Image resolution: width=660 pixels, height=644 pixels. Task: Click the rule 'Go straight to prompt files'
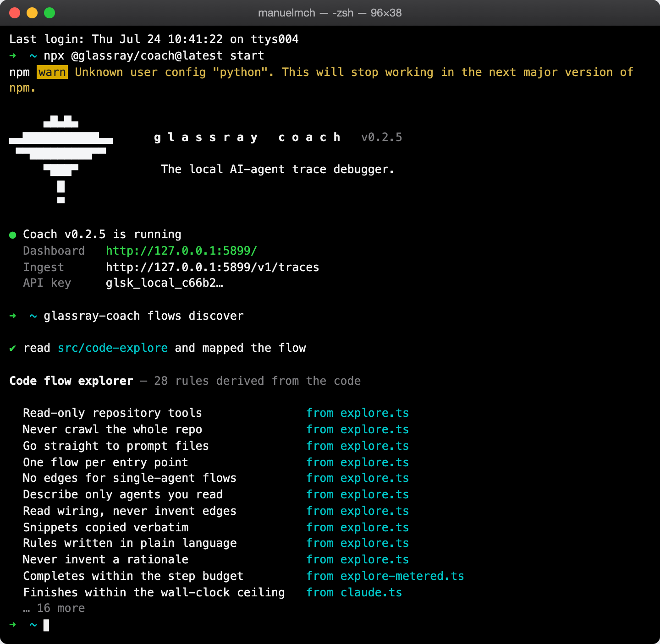coord(116,446)
